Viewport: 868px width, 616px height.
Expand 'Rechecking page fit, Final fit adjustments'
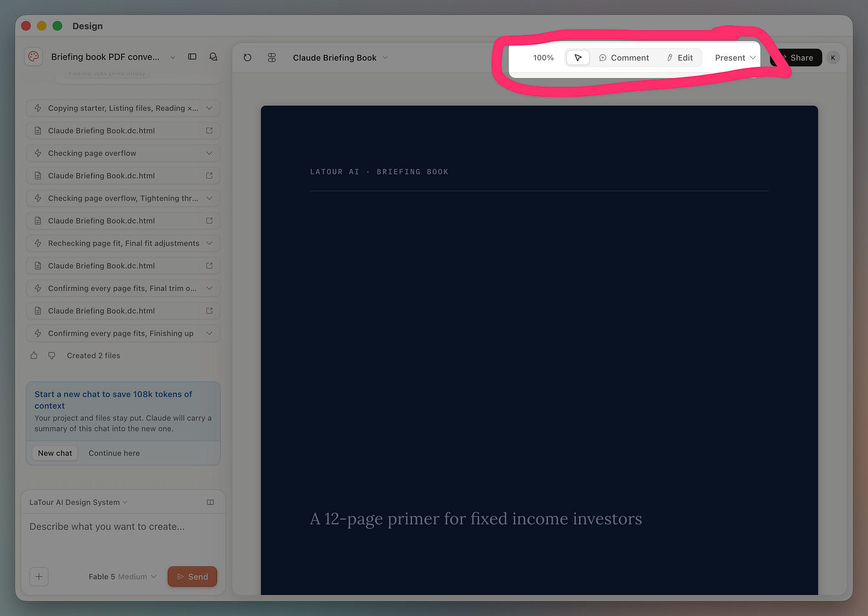123,243
